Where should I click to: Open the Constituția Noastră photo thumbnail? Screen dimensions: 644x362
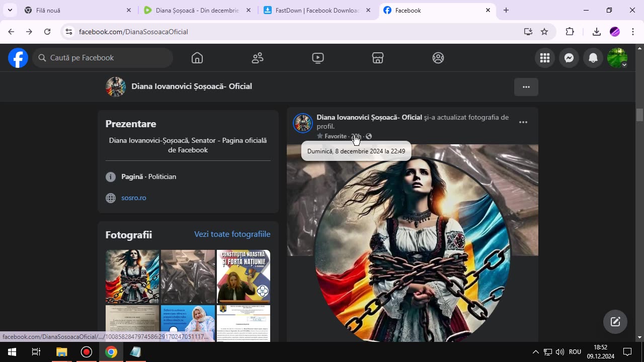244,277
